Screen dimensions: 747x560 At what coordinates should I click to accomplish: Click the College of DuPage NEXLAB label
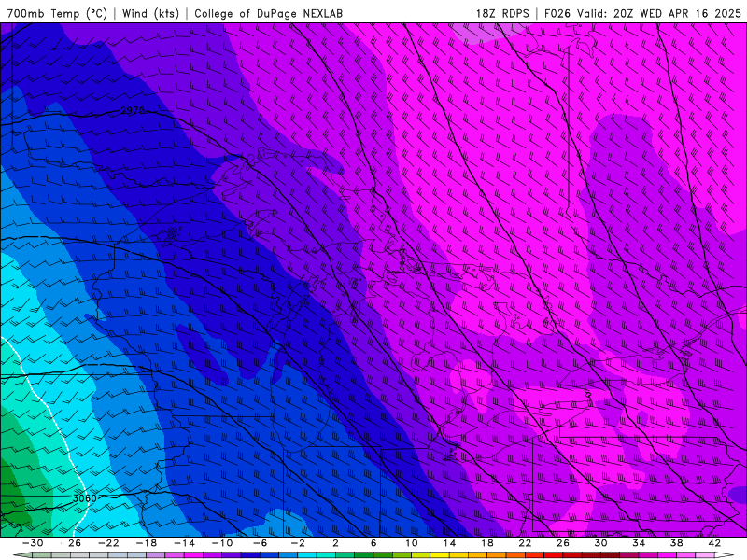click(268, 13)
